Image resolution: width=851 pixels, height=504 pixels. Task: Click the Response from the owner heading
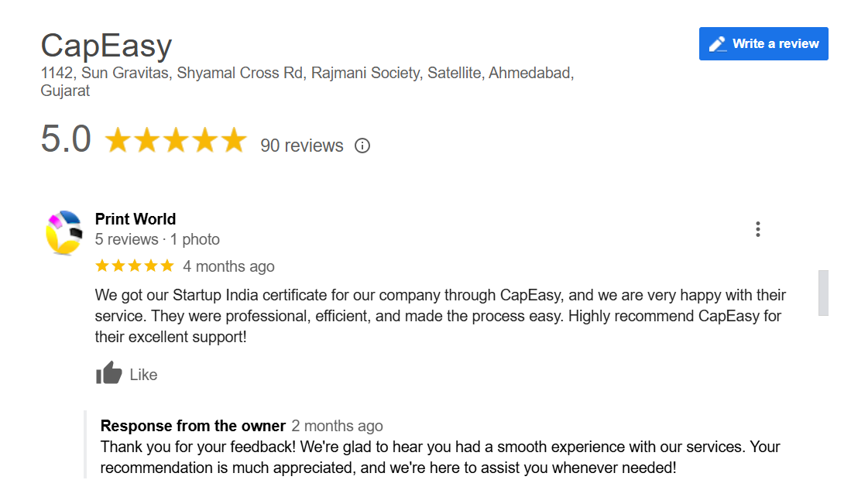point(193,426)
